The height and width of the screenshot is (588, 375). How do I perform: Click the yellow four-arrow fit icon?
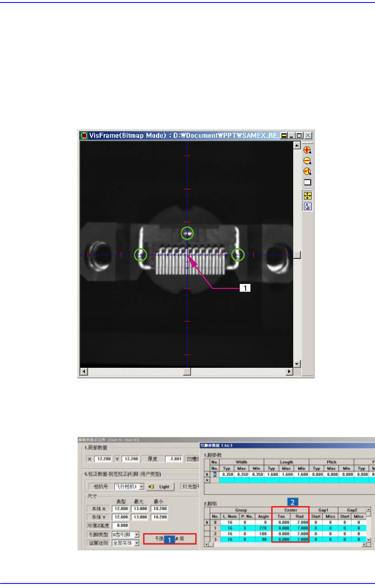307,195
